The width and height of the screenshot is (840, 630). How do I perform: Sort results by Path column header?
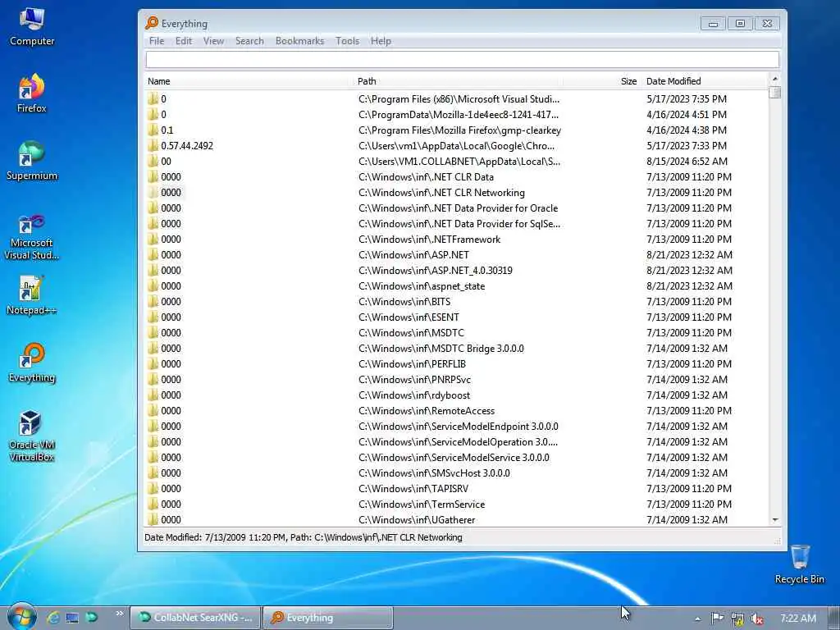point(459,81)
